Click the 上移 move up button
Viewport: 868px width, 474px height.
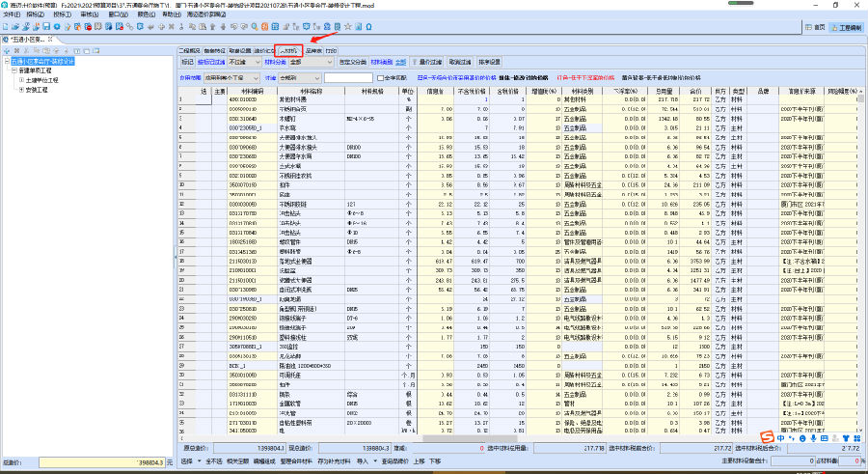[x=419, y=461]
